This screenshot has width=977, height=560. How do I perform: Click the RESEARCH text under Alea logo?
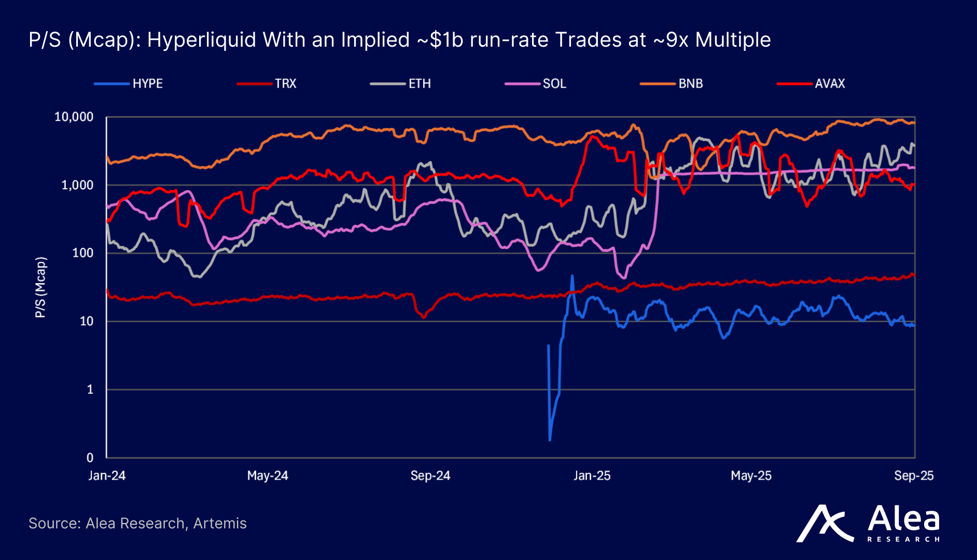coord(903,539)
